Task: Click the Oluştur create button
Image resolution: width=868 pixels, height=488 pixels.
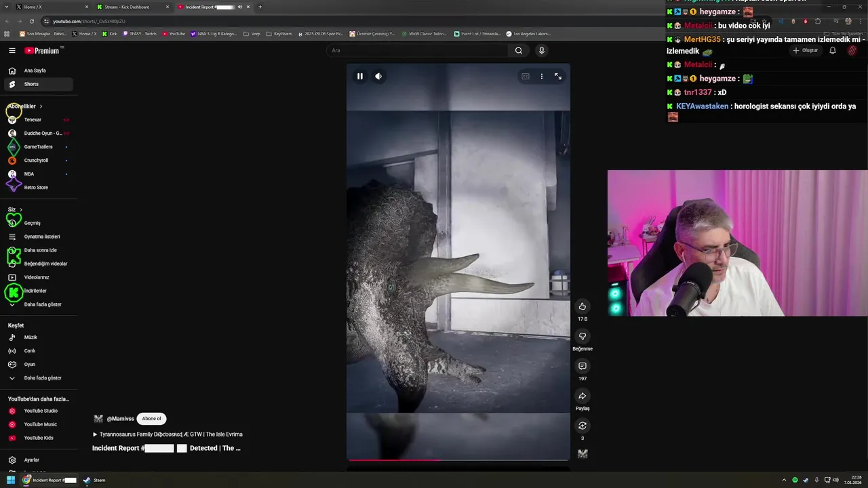Action: (x=806, y=50)
